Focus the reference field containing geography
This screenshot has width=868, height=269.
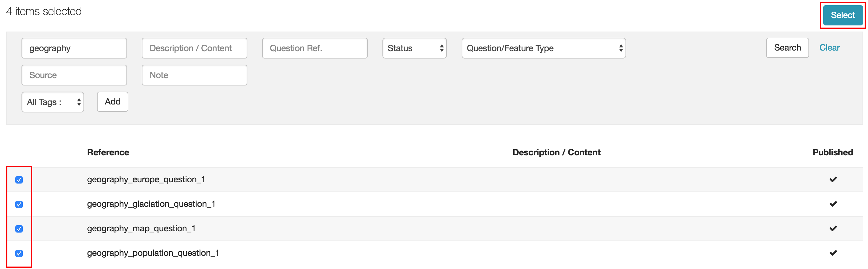click(x=74, y=48)
